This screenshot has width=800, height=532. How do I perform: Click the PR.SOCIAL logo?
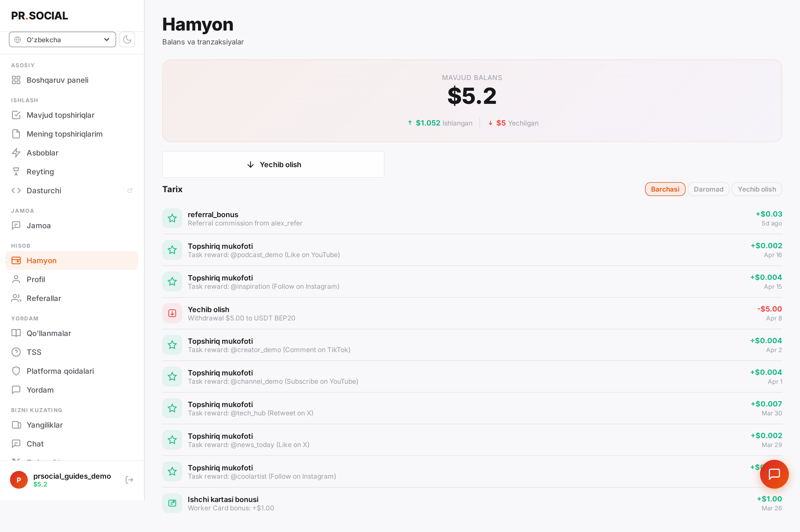pos(40,16)
